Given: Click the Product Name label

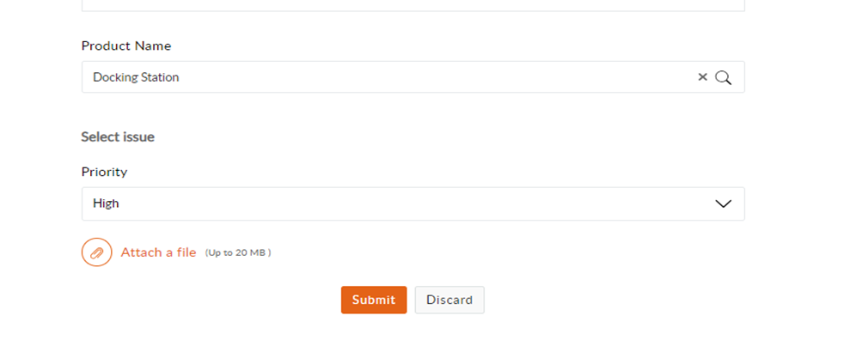Looking at the screenshot, I should tap(125, 46).
